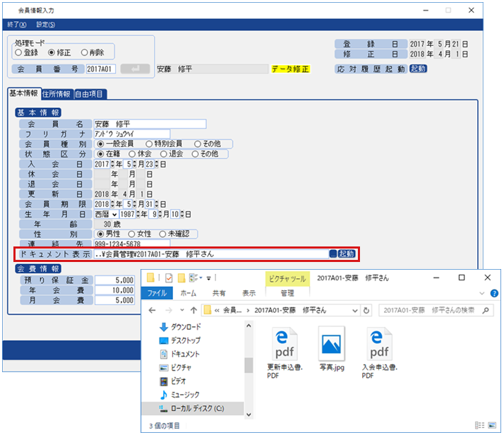Open ダウンロード in navigation pane
Screen dimensions: 504x435
point(181,327)
